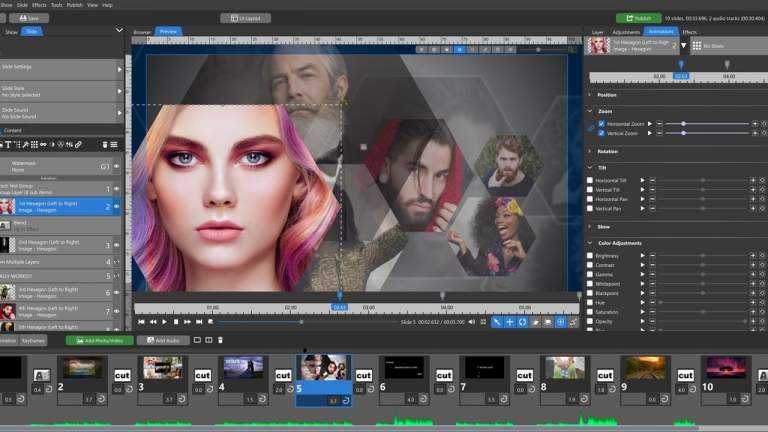Enable the Horizontal Pan checkbox
Screen dimensions: 768x432
[x=590, y=199]
